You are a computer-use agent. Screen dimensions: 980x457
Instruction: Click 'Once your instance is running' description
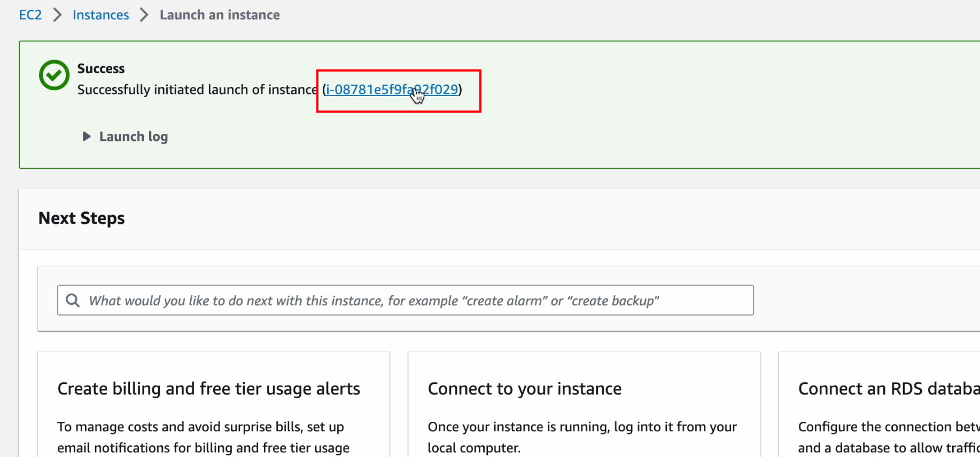pyautogui.click(x=582, y=437)
